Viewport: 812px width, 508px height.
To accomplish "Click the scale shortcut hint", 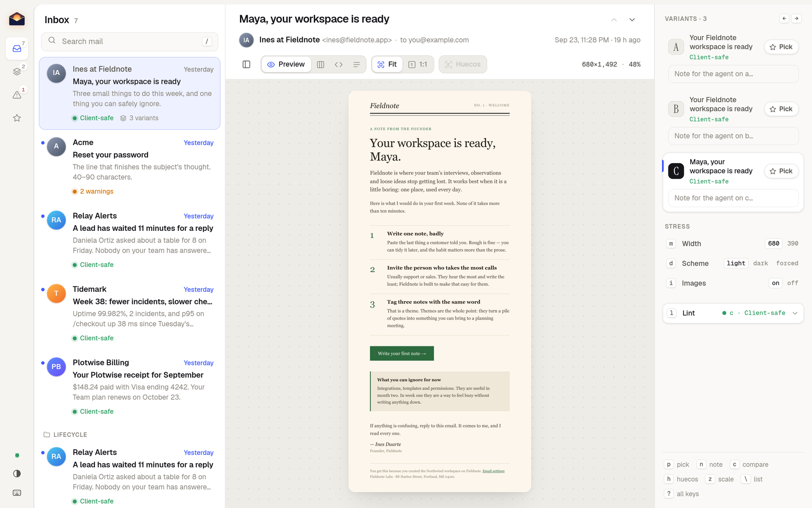I will (720, 479).
